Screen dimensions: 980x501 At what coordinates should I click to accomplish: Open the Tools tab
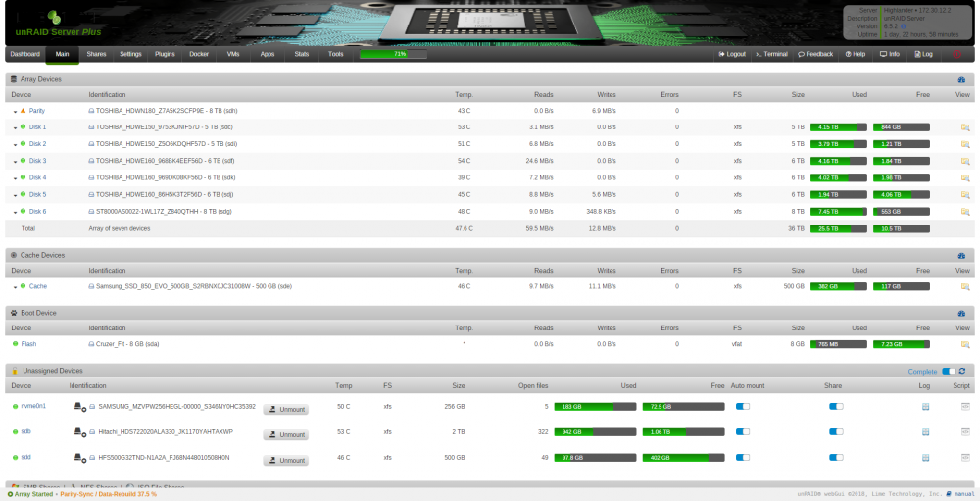coord(335,55)
